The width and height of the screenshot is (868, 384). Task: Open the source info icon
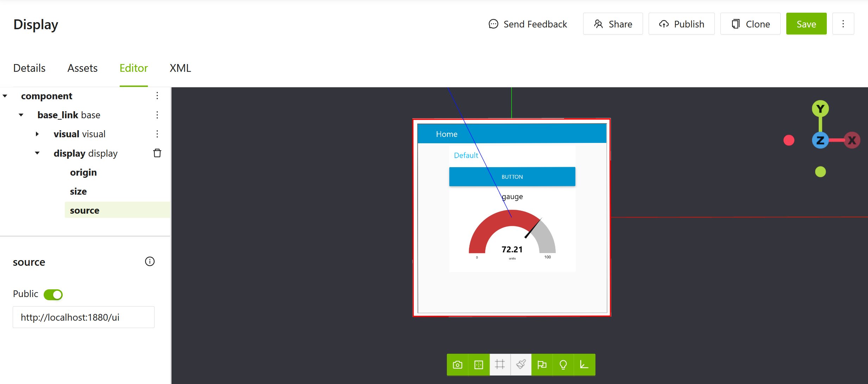150,262
